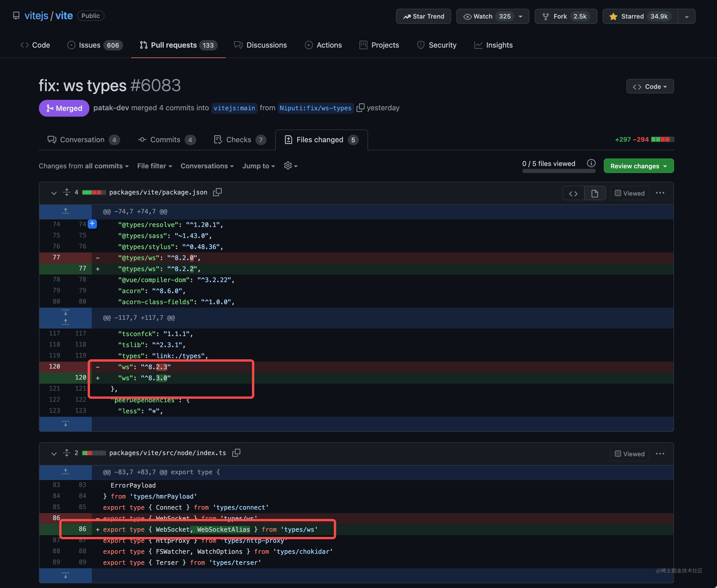Open the Code dropdown beside PR title
717x588 pixels.
click(x=650, y=86)
